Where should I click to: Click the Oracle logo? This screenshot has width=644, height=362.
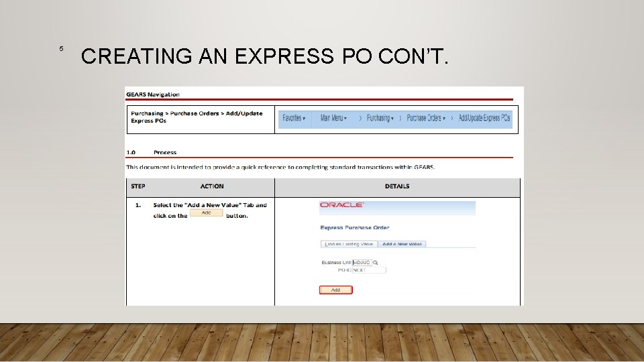point(341,205)
